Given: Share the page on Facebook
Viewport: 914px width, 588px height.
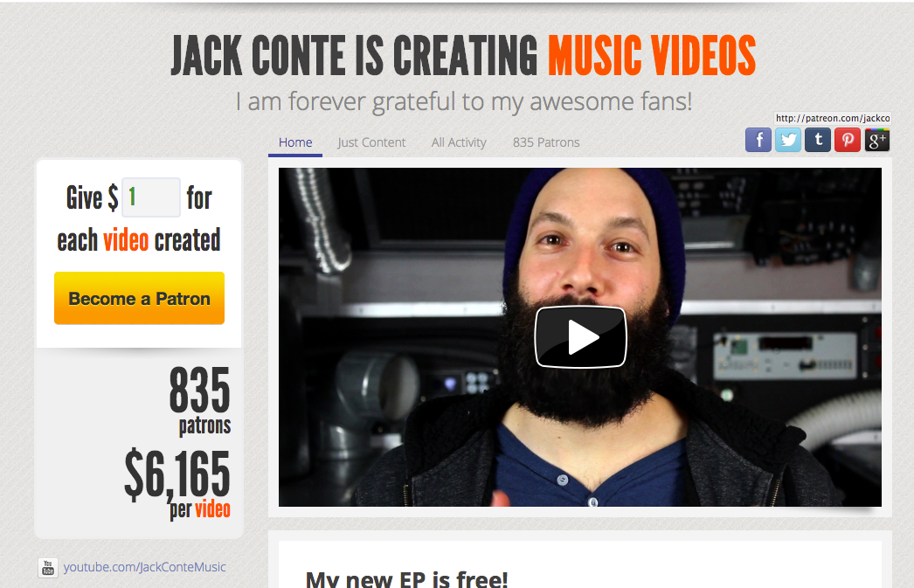Looking at the screenshot, I should (758, 140).
